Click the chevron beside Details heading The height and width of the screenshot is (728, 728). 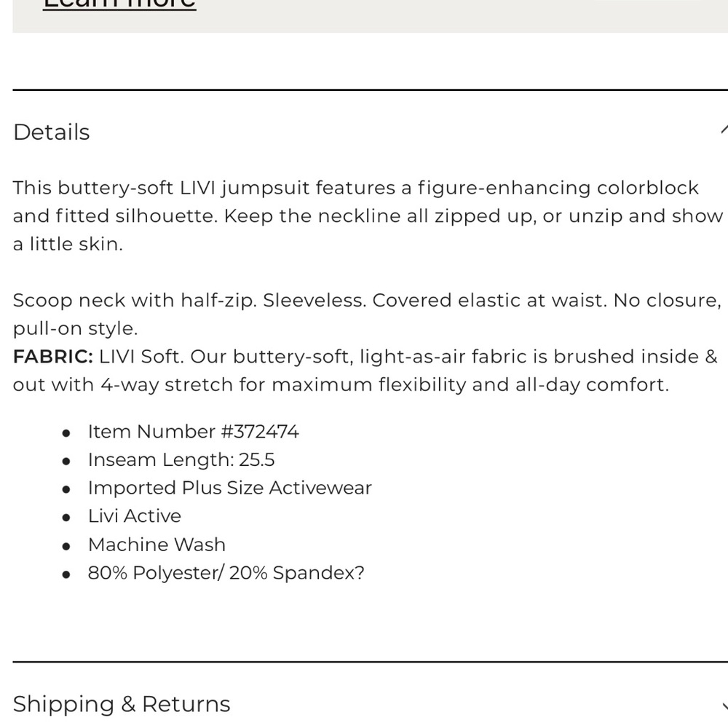(x=724, y=130)
